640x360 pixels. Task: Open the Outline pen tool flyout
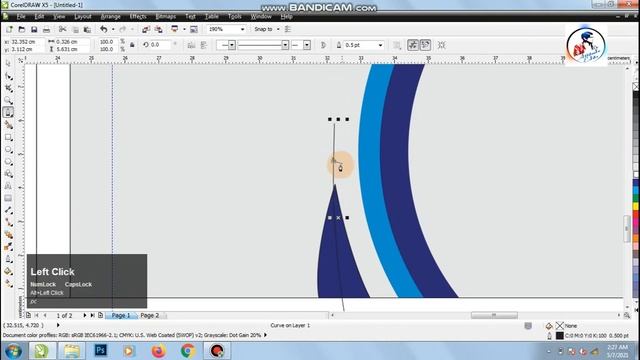click(8, 259)
